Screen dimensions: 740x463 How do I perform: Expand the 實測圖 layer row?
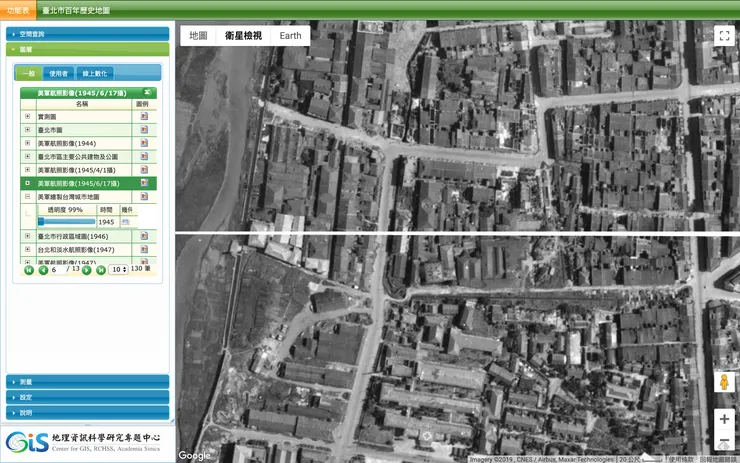[x=27, y=116]
